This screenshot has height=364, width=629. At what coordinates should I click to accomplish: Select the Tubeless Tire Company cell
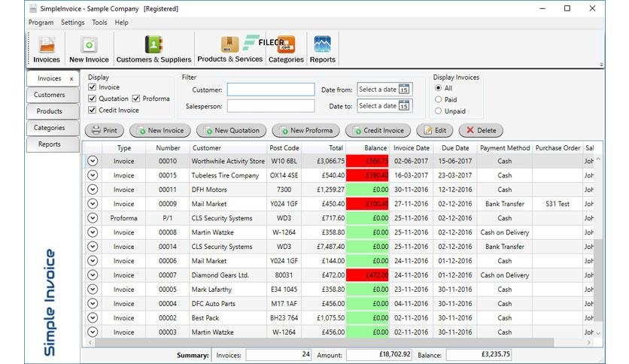coord(228,175)
